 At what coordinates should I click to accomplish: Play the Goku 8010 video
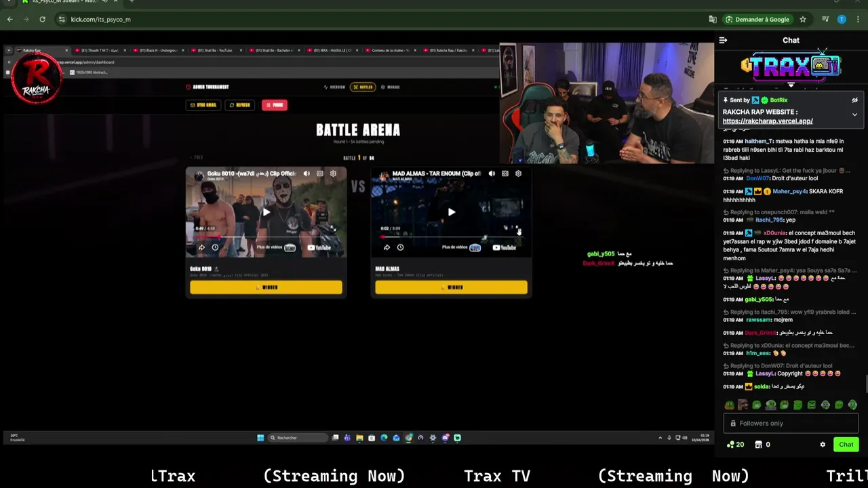[x=266, y=212]
